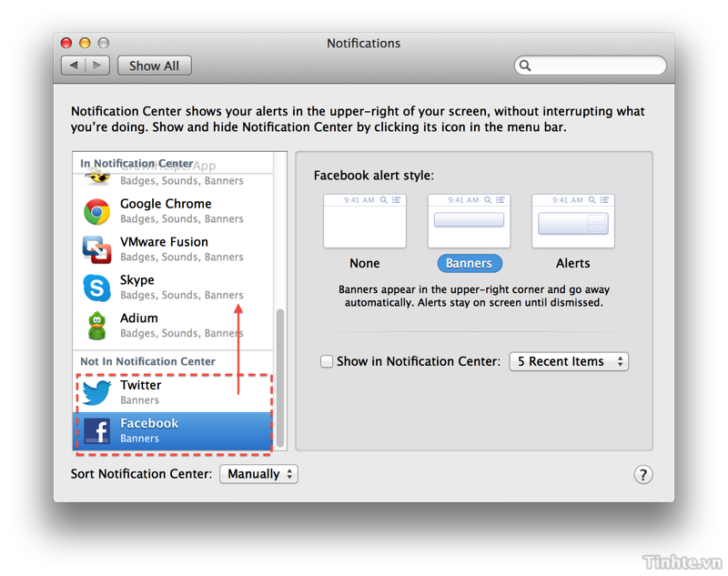The width and height of the screenshot is (728, 576).
Task: Click the Show All button
Action: click(x=154, y=66)
